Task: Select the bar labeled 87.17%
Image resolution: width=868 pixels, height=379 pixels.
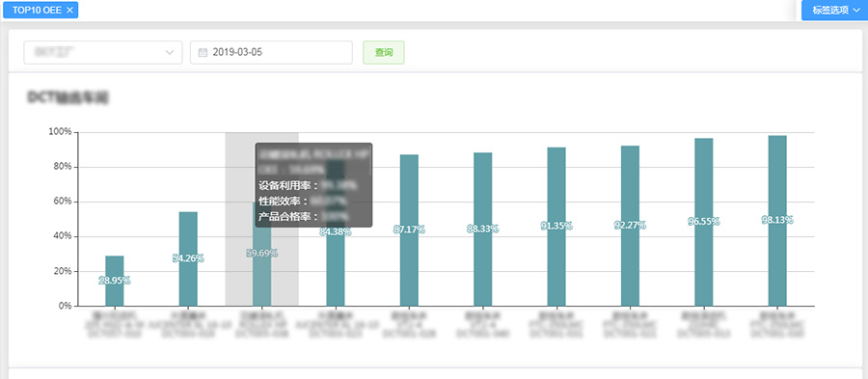Action: click(409, 230)
